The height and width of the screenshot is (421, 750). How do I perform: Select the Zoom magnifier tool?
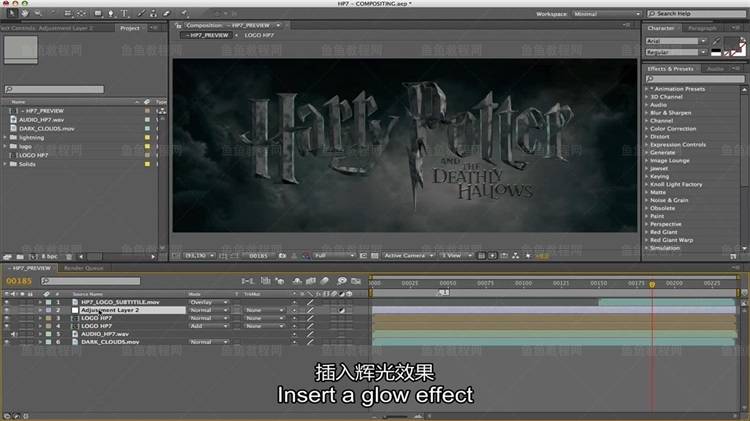38,13
